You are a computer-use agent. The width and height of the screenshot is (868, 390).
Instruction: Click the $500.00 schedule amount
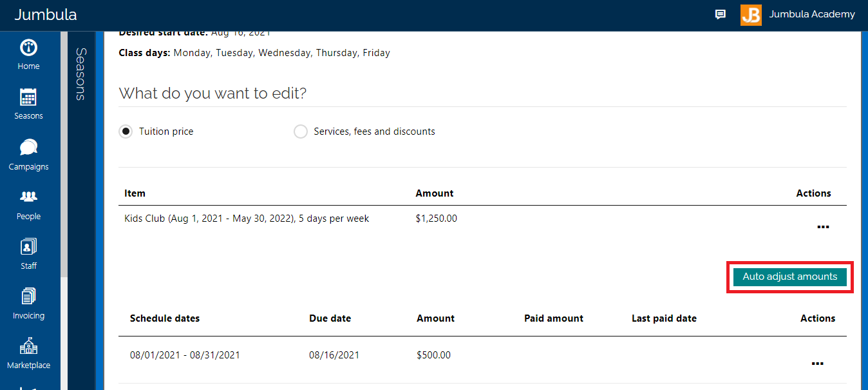(x=434, y=355)
